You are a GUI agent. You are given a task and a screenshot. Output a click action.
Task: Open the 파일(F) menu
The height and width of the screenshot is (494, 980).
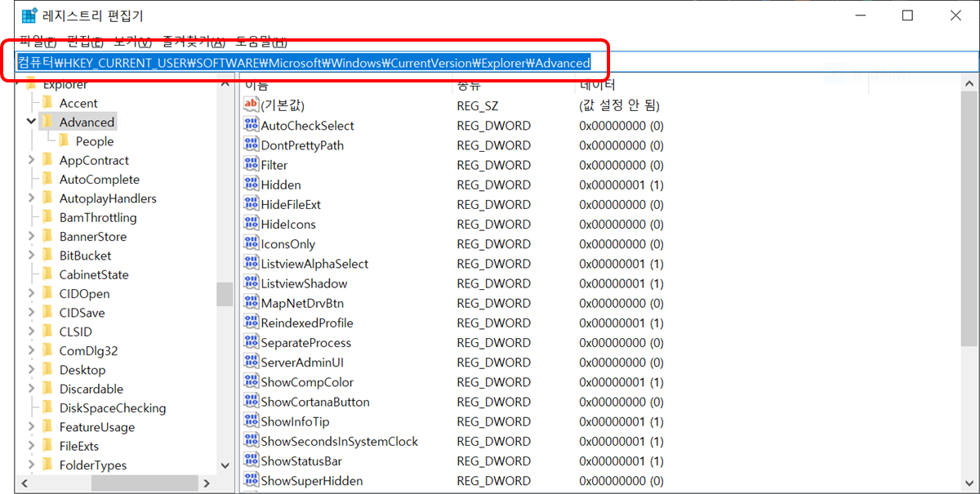click(x=38, y=41)
